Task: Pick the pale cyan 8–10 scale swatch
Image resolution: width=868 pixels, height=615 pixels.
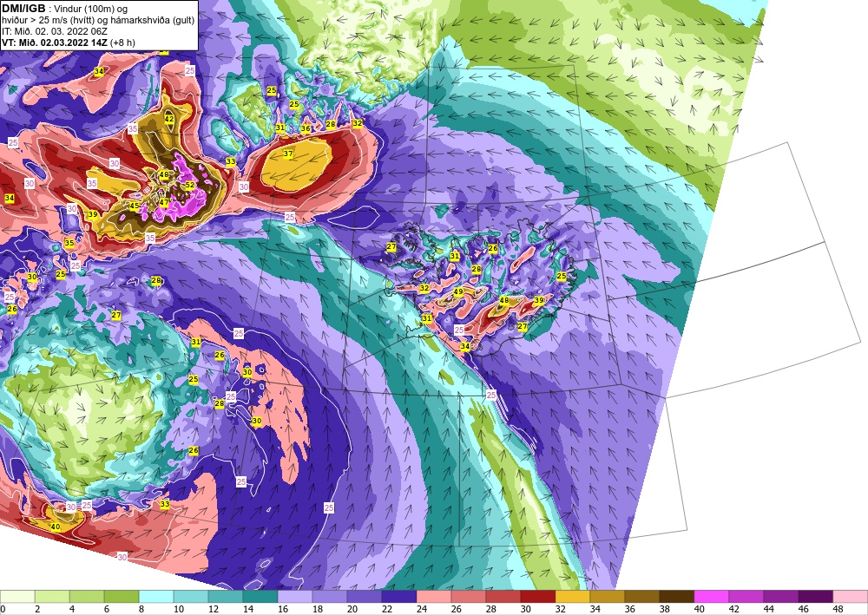Action: 156,596
